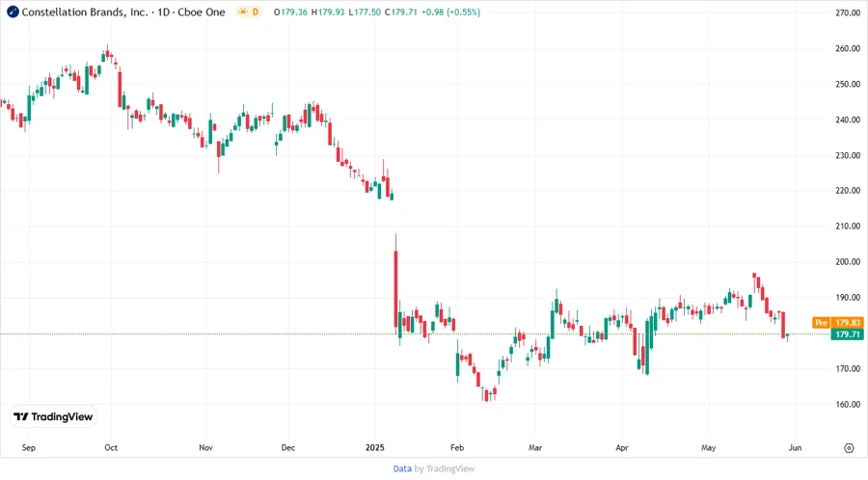Click the Nov label on the time axis
Viewport: 868px width, 480px height.
point(206,447)
